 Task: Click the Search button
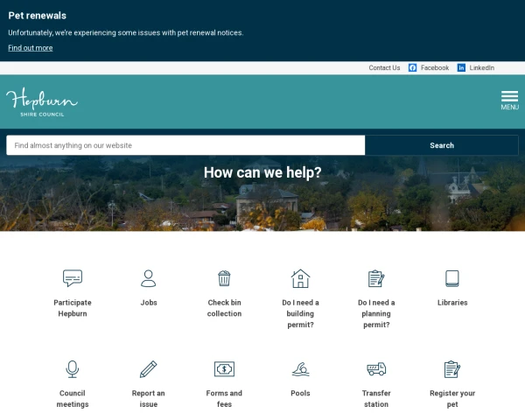tap(442, 145)
